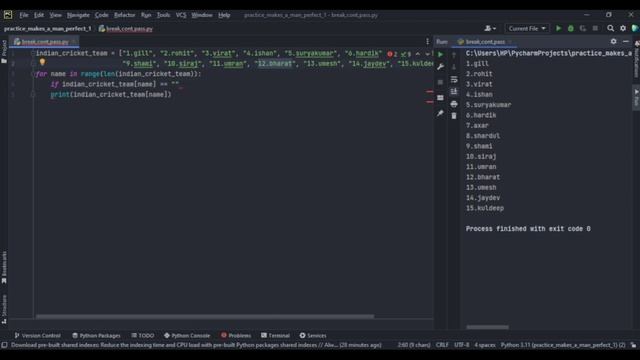The width and height of the screenshot is (640, 360).
Task: Open the File menu
Action: [24, 15]
